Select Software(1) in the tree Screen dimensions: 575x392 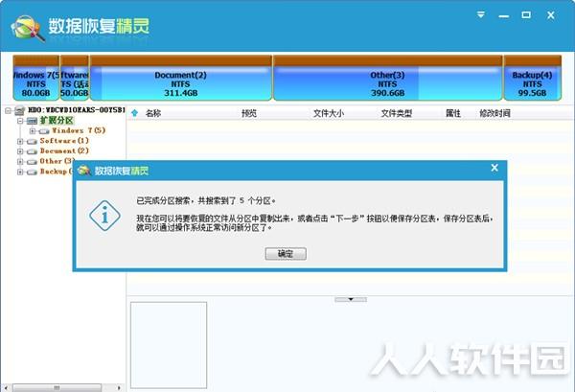click(x=64, y=141)
